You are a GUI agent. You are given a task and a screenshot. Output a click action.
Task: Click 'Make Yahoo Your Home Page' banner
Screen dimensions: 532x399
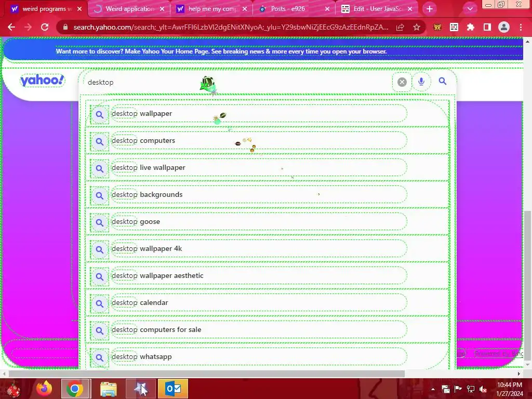pos(221,51)
